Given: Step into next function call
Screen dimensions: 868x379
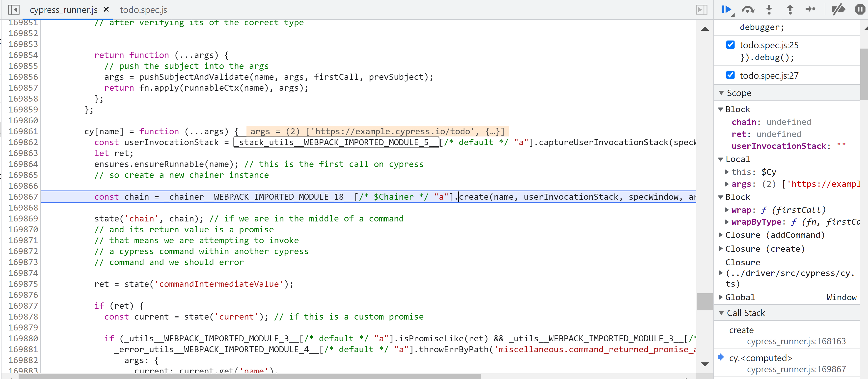Looking at the screenshot, I should click(x=769, y=9).
